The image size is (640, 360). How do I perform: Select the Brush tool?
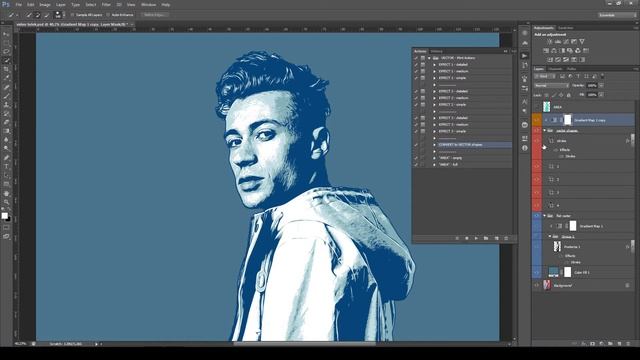[6, 96]
